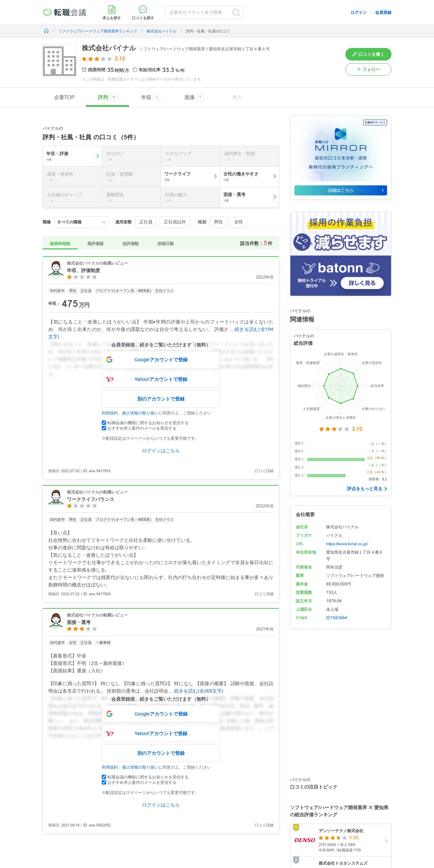The width and height of the screenshot is (434, 868).
Task: Click the radar chart in 総合評価
Action: 341,386
